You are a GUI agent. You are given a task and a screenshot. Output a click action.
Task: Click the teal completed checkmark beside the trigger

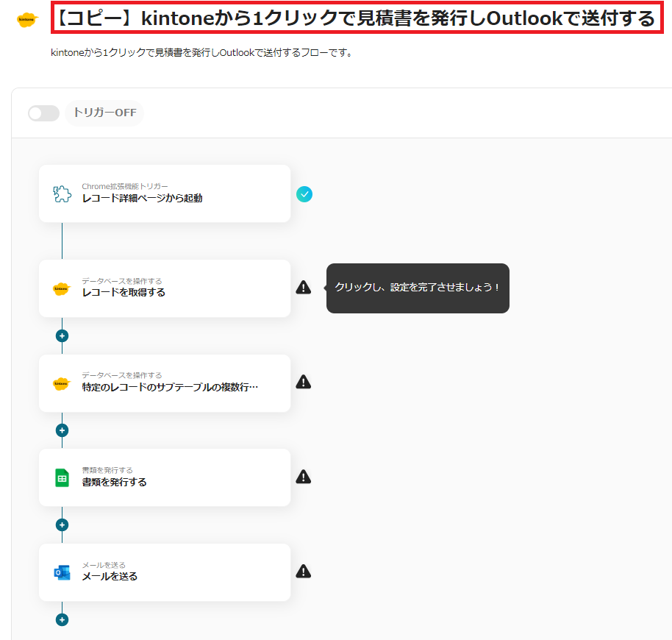[304, 194]
